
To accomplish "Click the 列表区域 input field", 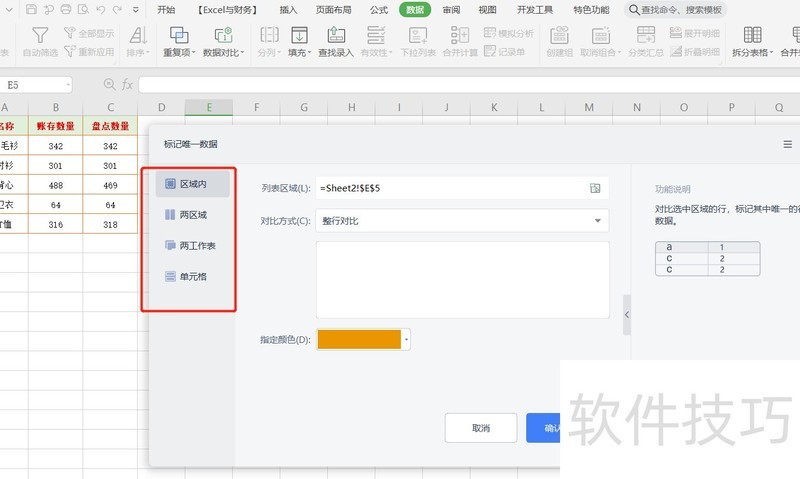I will [450, 188].
